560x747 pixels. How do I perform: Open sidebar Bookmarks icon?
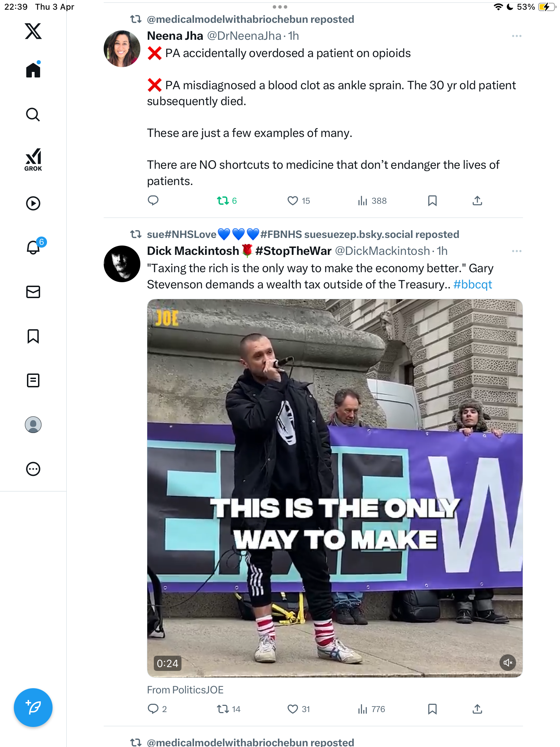(x=33, y=336)
